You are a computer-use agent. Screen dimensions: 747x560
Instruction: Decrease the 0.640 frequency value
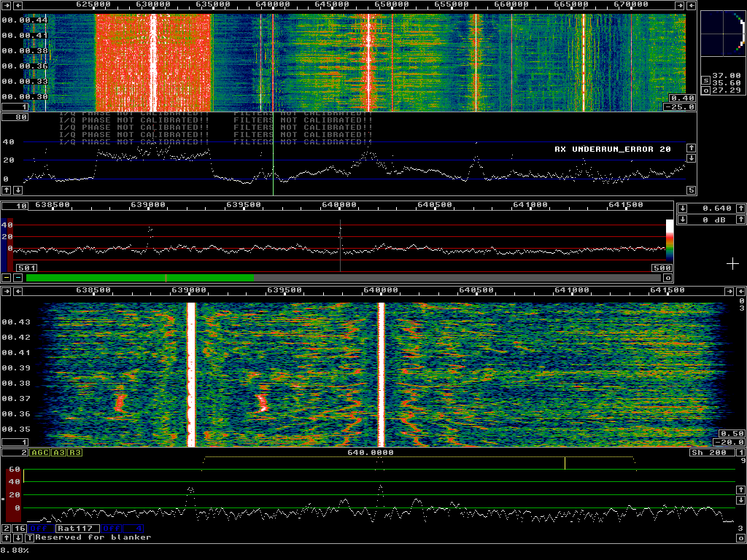tap(683, 208)
